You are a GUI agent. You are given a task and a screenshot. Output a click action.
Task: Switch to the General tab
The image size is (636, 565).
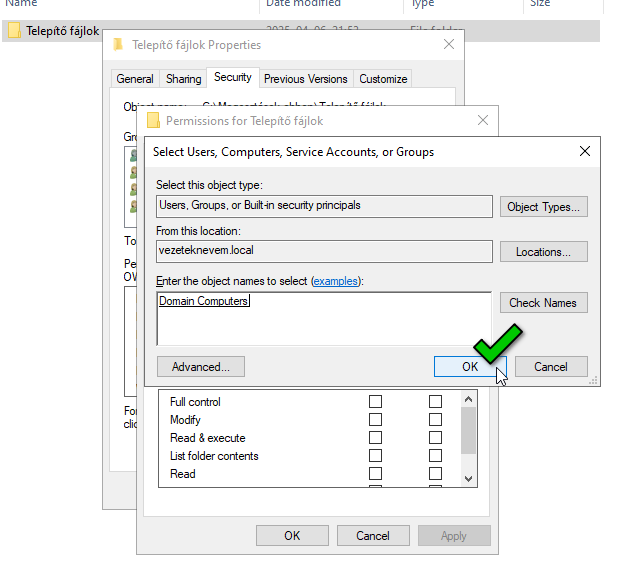135,79
